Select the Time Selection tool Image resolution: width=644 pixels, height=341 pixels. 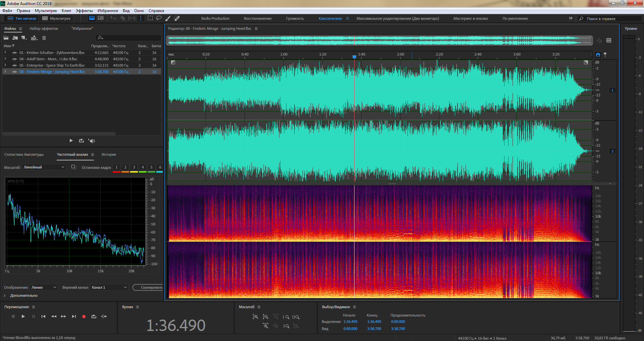coord(141,18)
